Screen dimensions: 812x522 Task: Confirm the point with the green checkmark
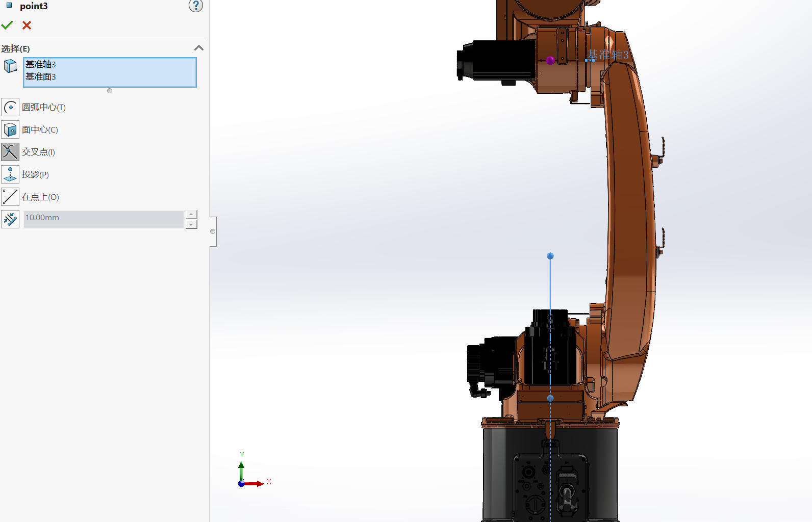7,25
